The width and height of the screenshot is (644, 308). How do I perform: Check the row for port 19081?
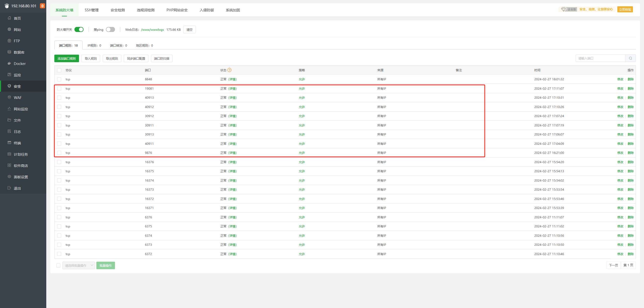point(59,89)
